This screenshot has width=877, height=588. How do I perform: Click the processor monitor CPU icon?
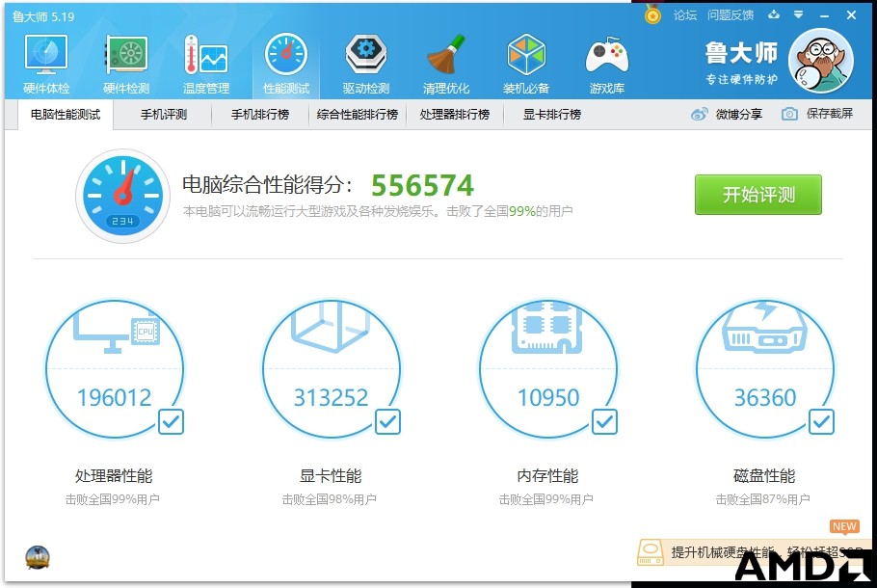click(117, 333)
